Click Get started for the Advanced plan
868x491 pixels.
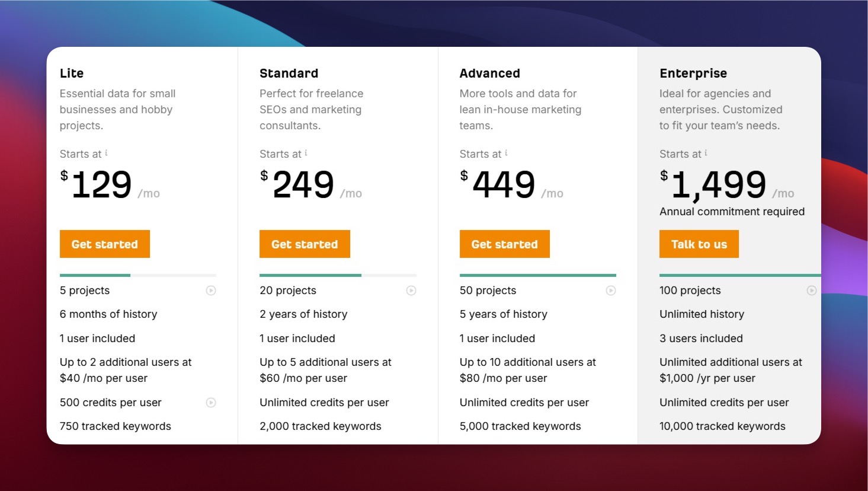pos(504,244)
